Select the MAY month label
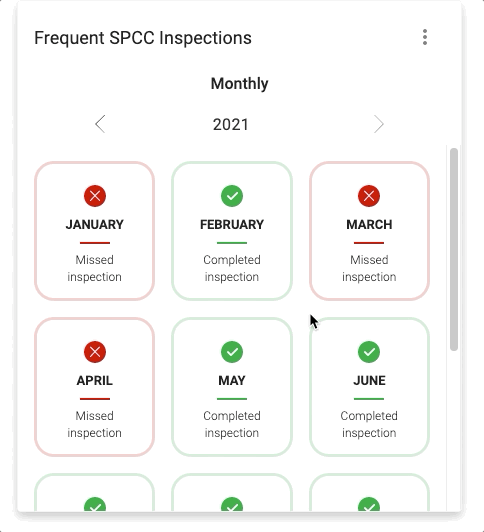Screen dimensions: 484x532 (232, 381)
